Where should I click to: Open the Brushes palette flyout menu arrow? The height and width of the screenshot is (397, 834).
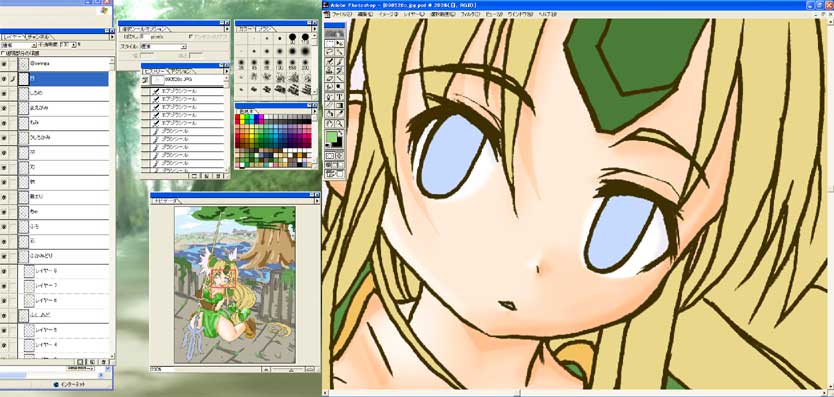click(x=315, y=29)
